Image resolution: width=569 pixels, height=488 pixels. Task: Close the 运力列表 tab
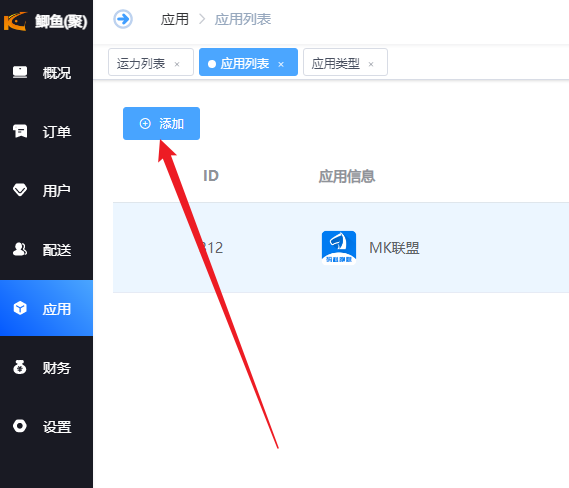(x=177, y=65)
